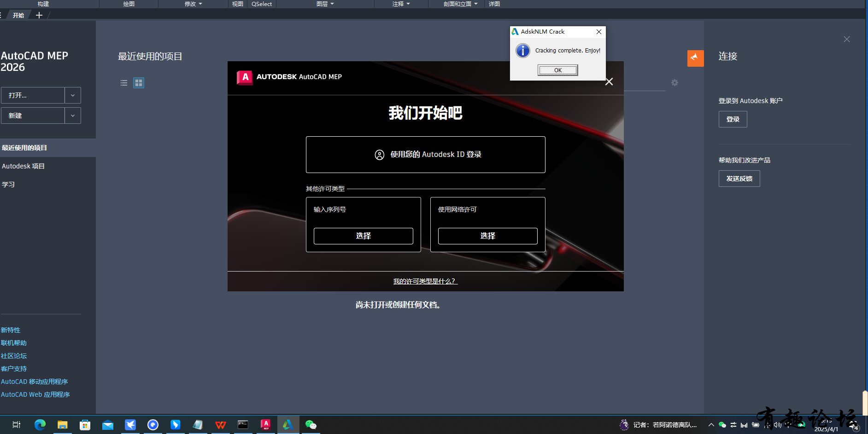
Task: Add a new drawing tab with plus
Action: pos(39,15)
